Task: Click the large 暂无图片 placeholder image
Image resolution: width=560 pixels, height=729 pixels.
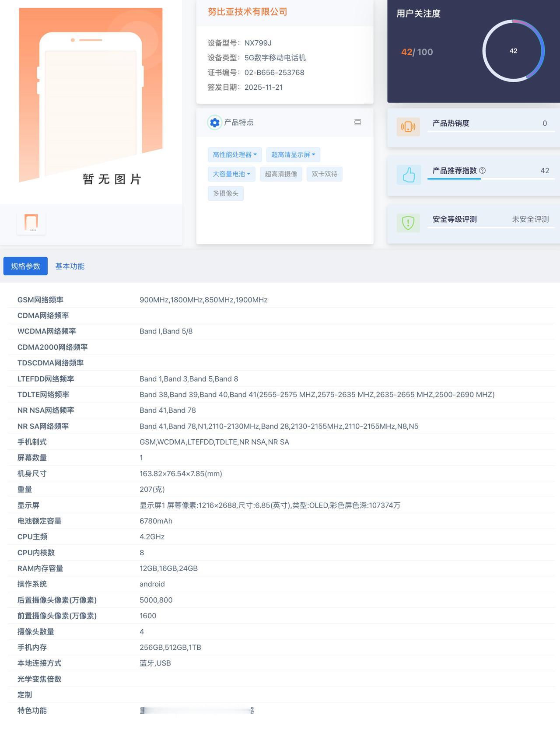Action: (x=91, y=95)
